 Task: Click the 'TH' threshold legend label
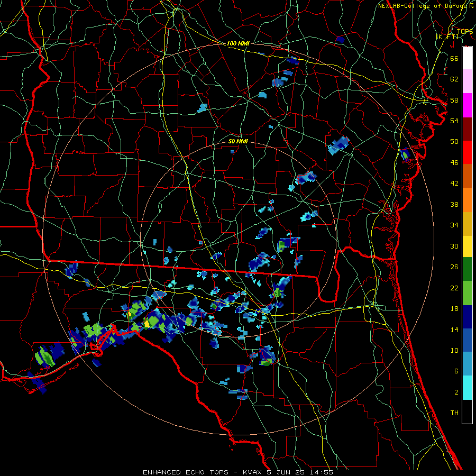[x=454, y=413]
